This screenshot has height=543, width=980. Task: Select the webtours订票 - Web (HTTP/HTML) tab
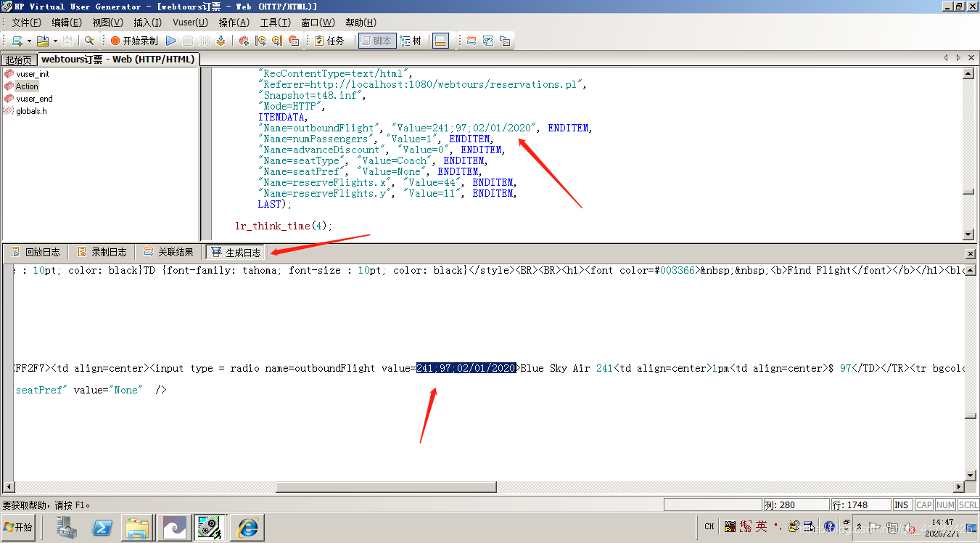(x=118, y=60)
